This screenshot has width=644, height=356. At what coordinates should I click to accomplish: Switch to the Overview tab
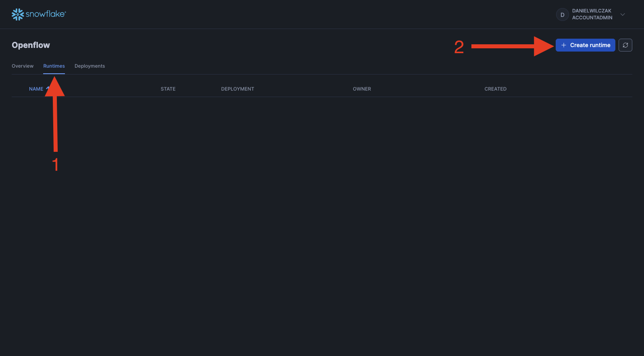(23, 66)
